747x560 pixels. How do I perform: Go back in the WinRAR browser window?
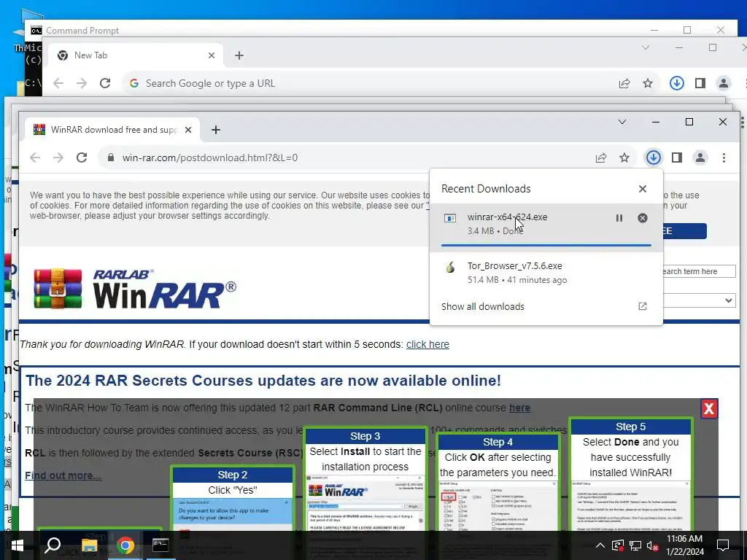click(x=35, y=157)
